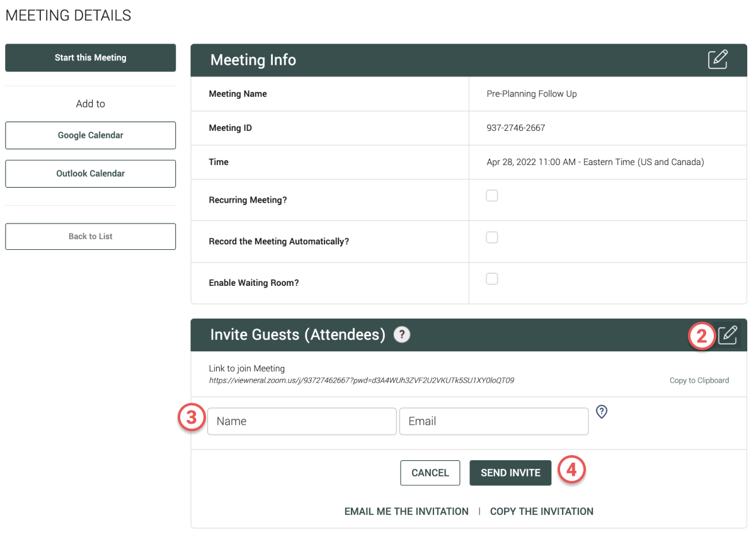Focus the guest Email input field
This screenshot has height=537, width=756.
click(494, 421)
